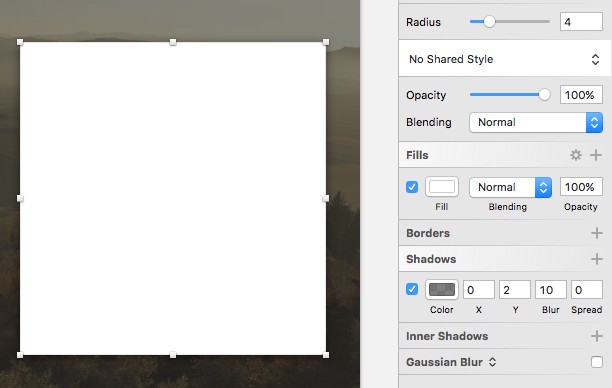Add a new fill with the Fills plus icon
Viewport: 612px width, 388px height.
[x=596, y=155]
